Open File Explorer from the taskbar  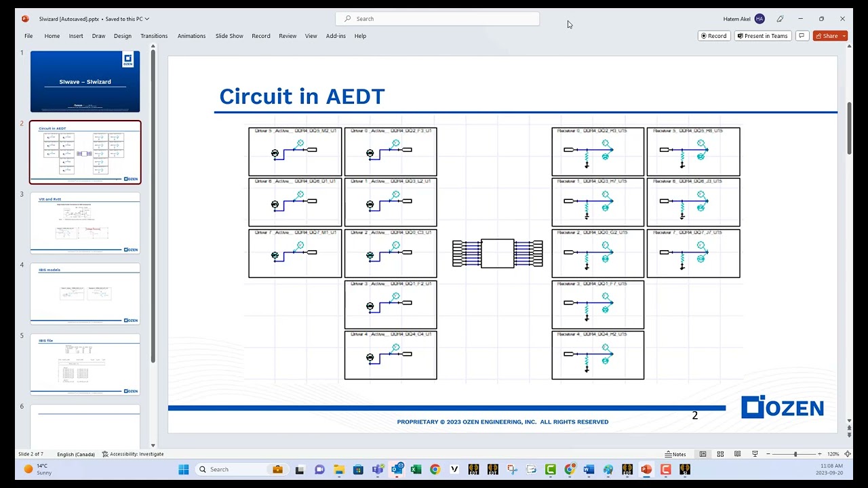click(x=339, y=469)
